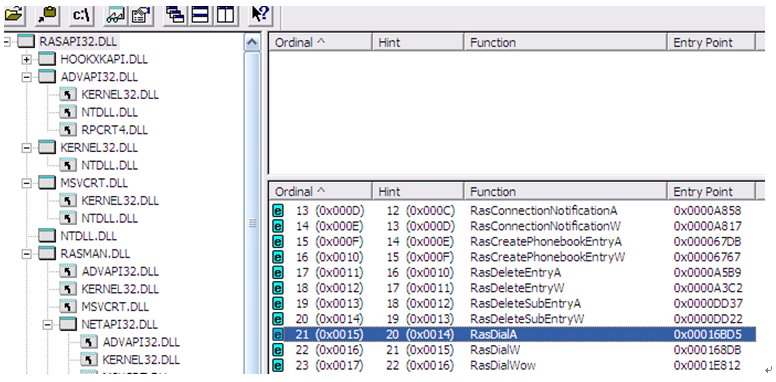Click hint 18 (0x0012) in RasDeleteSubEntryA row
Viewport: 776px width, 382px height.
420,303
